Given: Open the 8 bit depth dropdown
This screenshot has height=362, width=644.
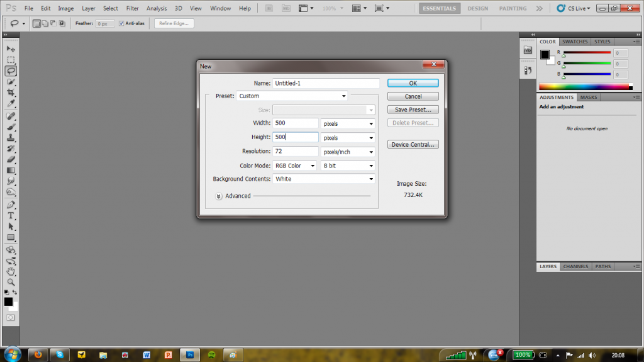Looking at the screenshot, I should (x=348, y=166).
